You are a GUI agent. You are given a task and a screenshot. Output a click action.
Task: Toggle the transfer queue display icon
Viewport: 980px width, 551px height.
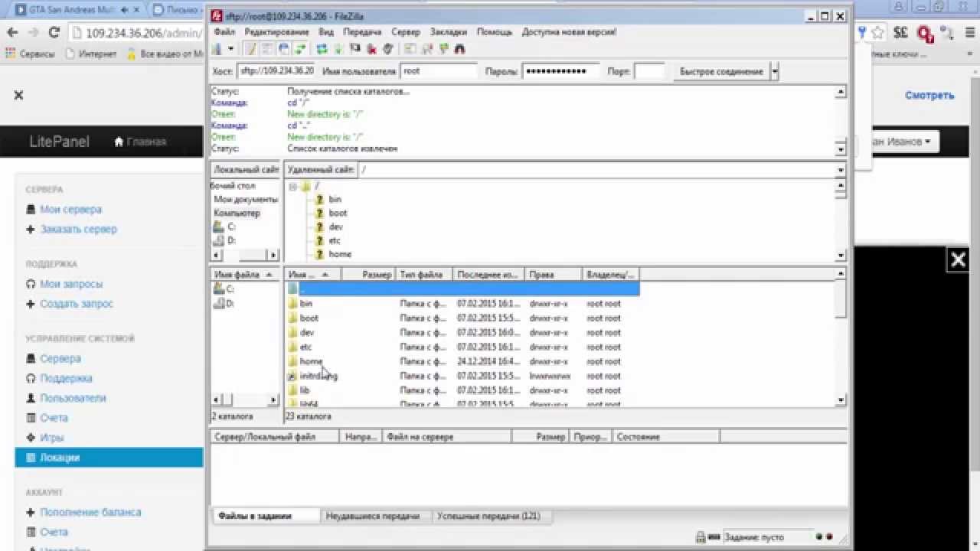click(299, 49)
